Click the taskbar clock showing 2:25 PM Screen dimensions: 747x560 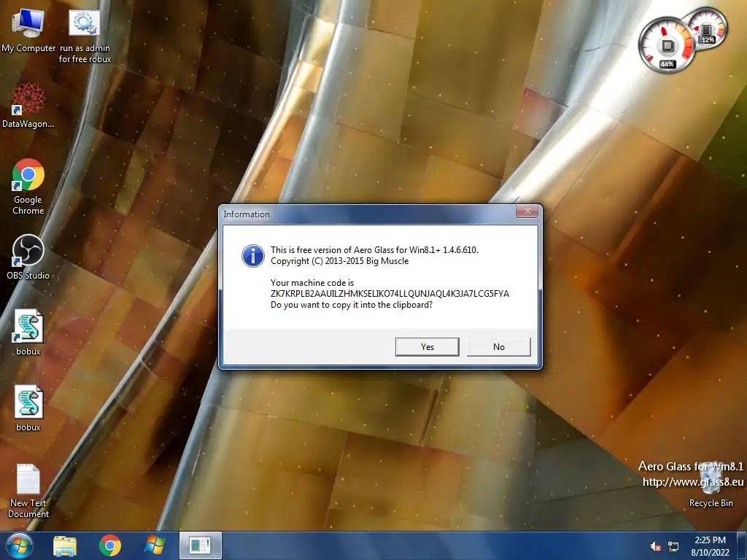pos(710,546)
